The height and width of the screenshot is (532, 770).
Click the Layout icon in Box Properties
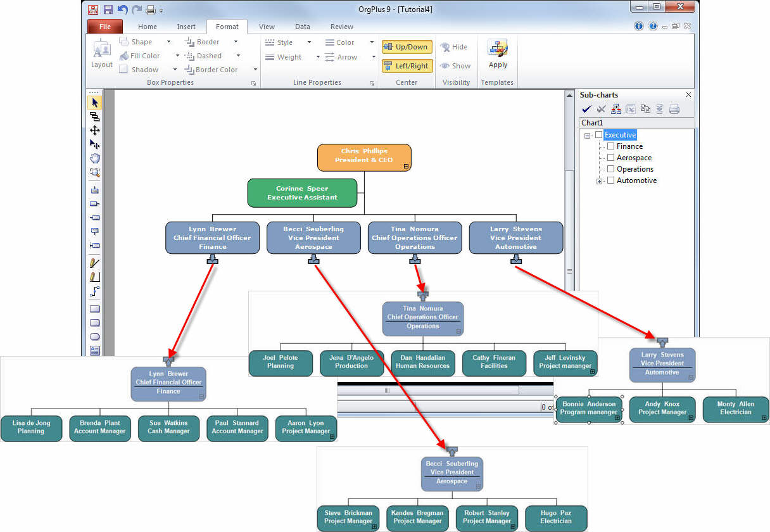pos(101,54)
